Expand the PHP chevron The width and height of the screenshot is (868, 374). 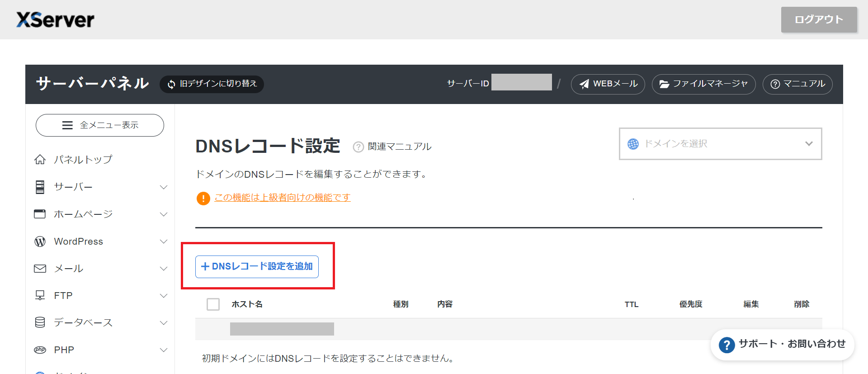click(164, 350)
